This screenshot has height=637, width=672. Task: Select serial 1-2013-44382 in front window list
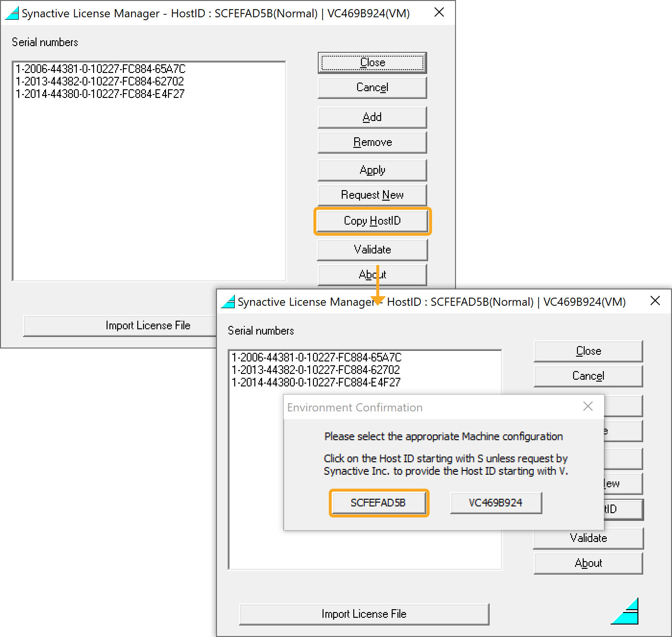pos(316,370)
